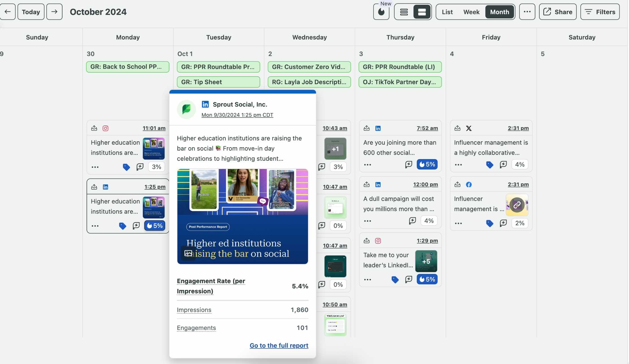Click the LinkedIn icon on the 1:25 pm post
This screenshot has width=629, height=364.
[x=105, y=187]
